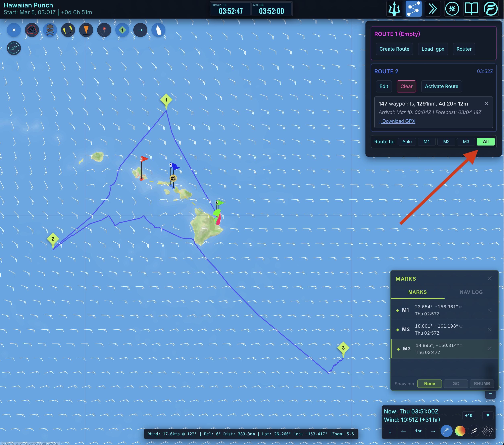
Task: Open the trident icon in top bar
Action: click(x=394, y=9)
